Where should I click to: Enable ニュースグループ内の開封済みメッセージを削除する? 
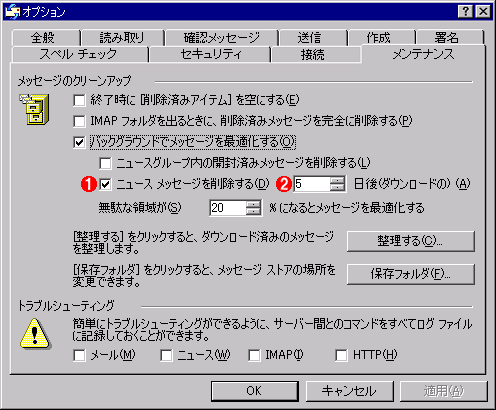click(x=105, y=163)
